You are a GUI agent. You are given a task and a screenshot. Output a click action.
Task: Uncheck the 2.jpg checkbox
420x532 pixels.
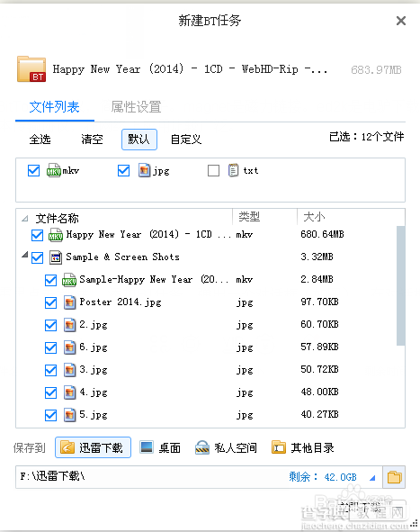pyautogui.click(x=51, y=325)
